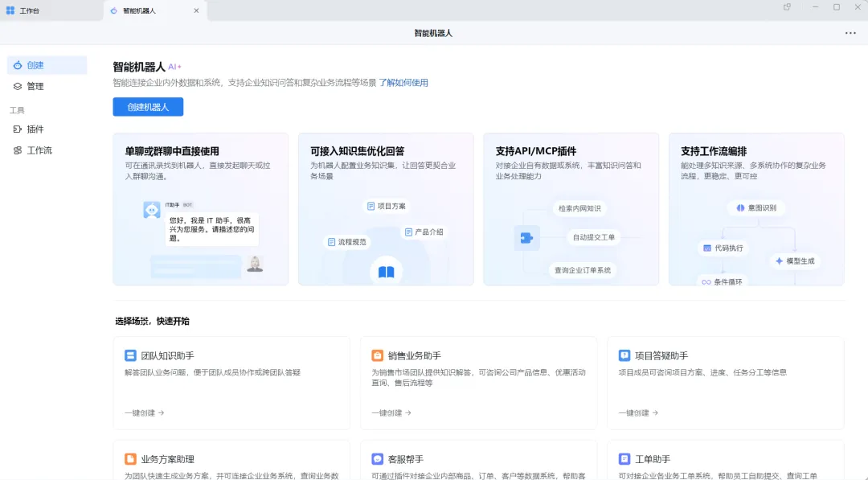Click 一键创建 under 项目答疑助手
Viewport: 868px width, 480px height.
(x=638, y=413)
